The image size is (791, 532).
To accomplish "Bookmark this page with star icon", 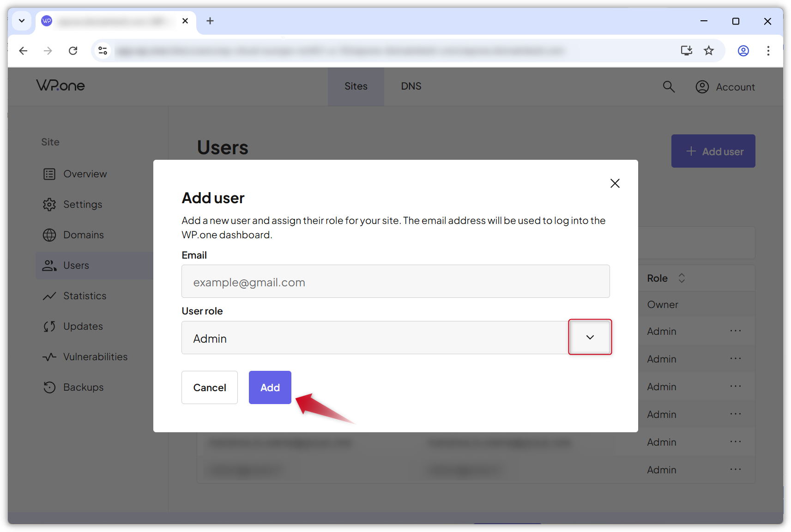I will click(709, 51).
